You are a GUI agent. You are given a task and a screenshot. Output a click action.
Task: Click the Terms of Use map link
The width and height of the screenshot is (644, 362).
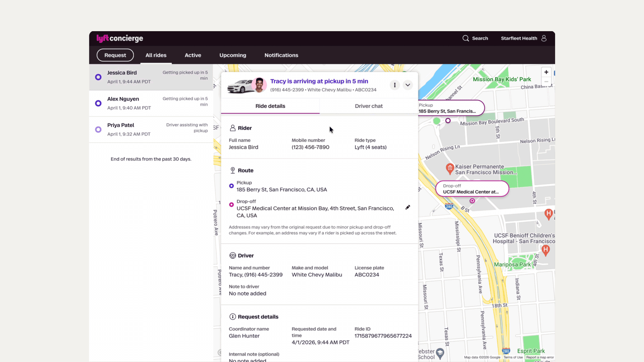click(x=513, y=357)
